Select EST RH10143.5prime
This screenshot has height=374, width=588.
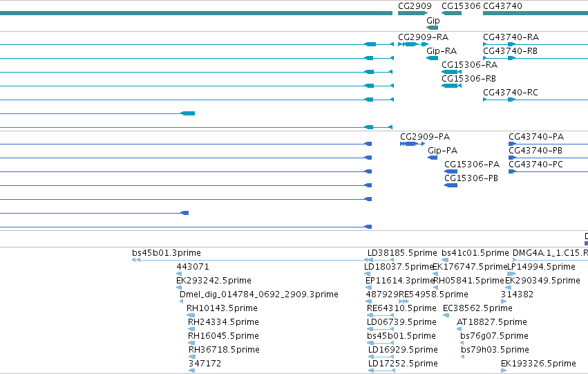point(222,309)
